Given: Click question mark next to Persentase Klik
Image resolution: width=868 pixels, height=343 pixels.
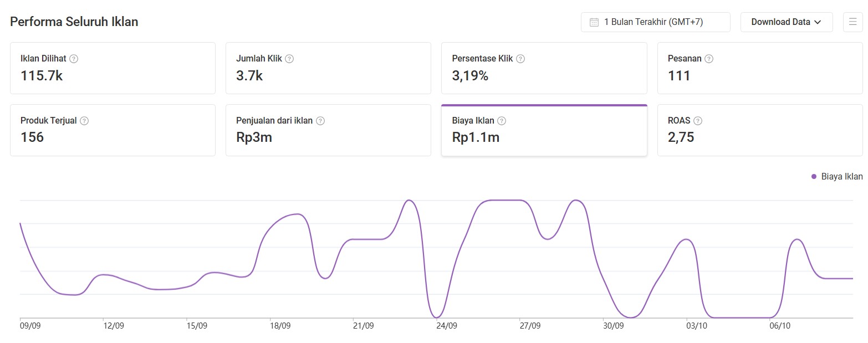Looking at the screenshot, I should pyautogui.click(x=520, y=59).
